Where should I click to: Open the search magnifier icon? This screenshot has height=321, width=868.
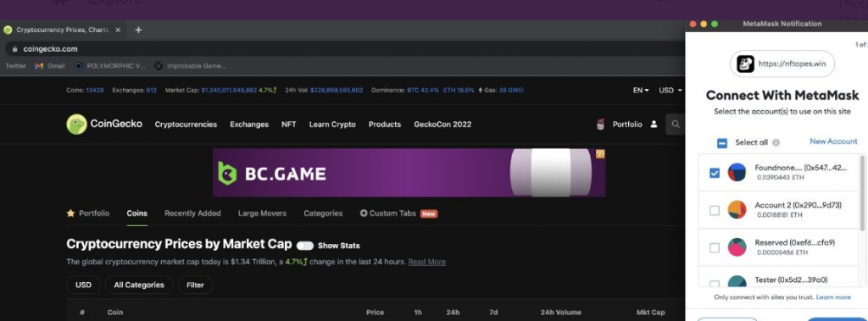[x=676, y=124]
